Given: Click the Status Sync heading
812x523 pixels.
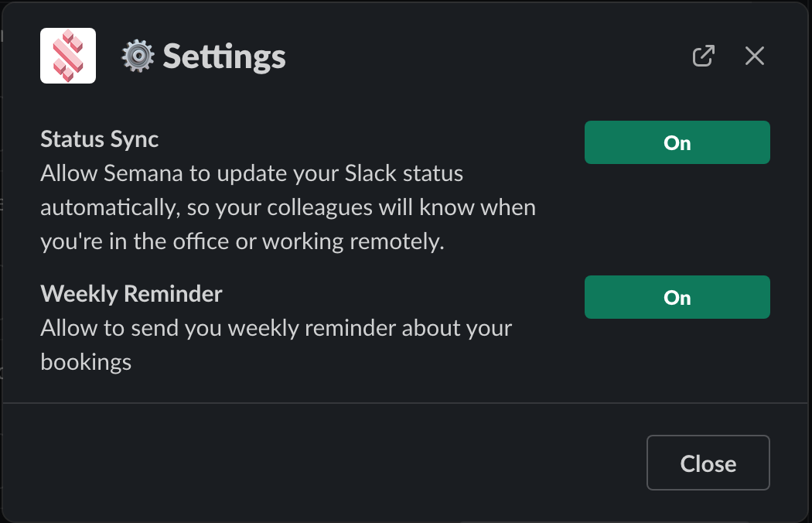Looking at the screenshot, I should click(x=100, y=139).
